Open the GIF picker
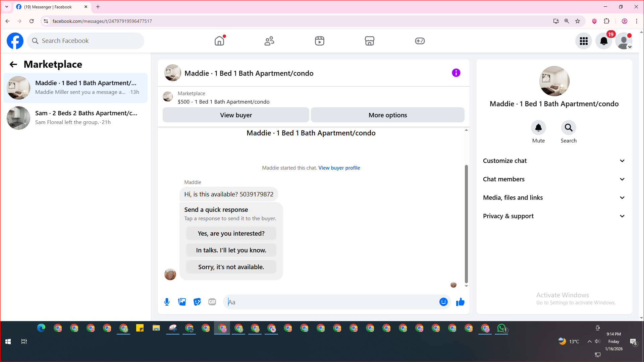This screenshot has height=362, width=644. [x=212, y=302]
